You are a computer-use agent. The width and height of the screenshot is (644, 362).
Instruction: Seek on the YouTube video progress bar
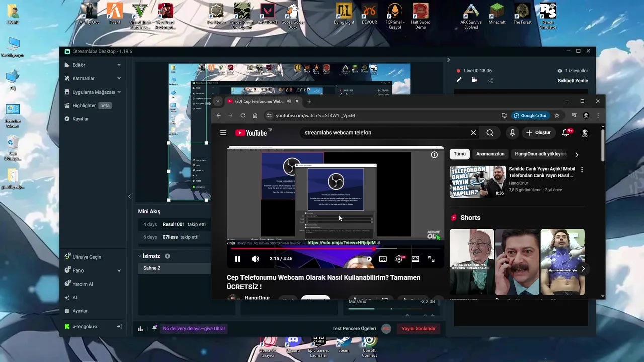335,248
